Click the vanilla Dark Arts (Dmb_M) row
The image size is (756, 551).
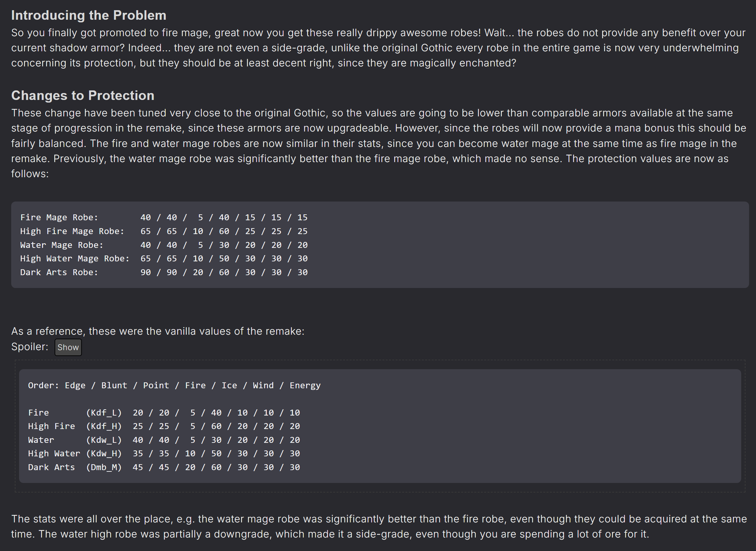point(164,467)
